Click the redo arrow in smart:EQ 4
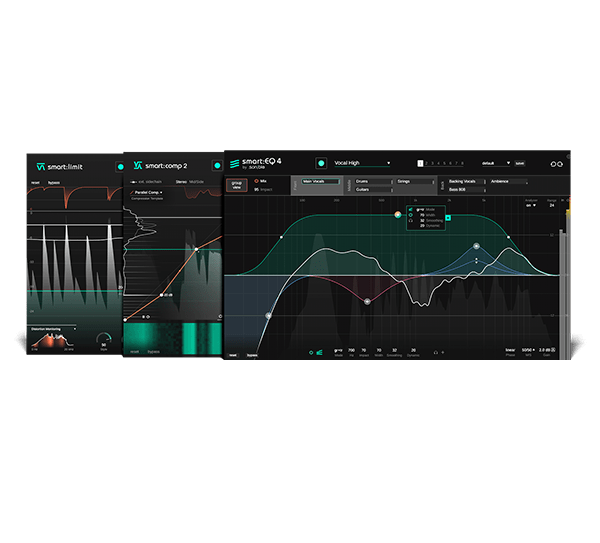The width and height of the screenshot is (600, 543). point(560,164)
